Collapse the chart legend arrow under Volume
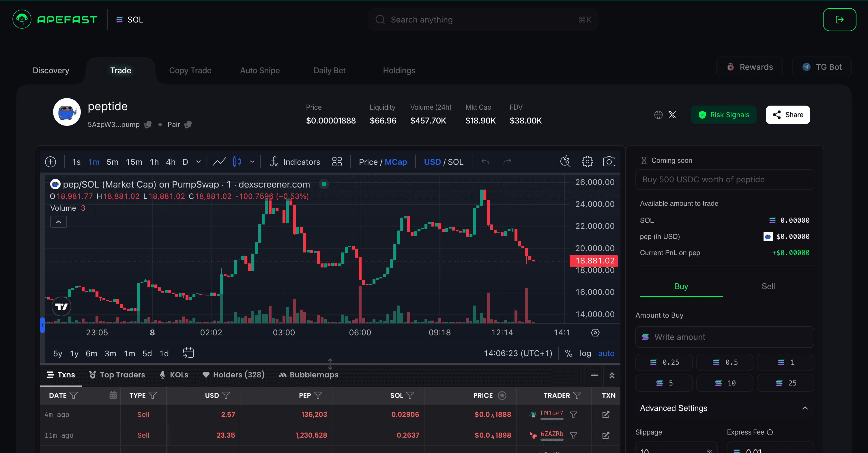Image resolution: width=868 pixels, height=453 pixels. 59,222
